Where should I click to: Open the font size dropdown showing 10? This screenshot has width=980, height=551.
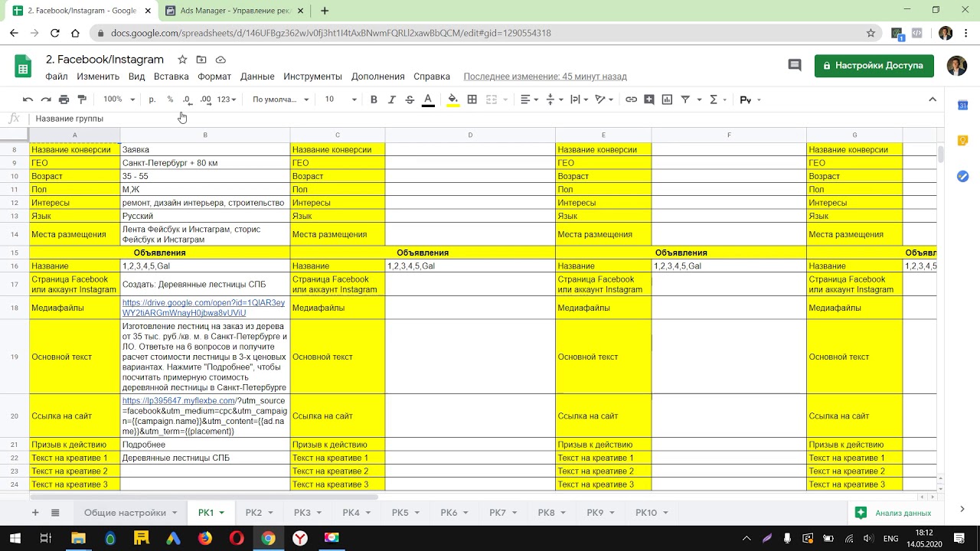click(x=341, y=99)
